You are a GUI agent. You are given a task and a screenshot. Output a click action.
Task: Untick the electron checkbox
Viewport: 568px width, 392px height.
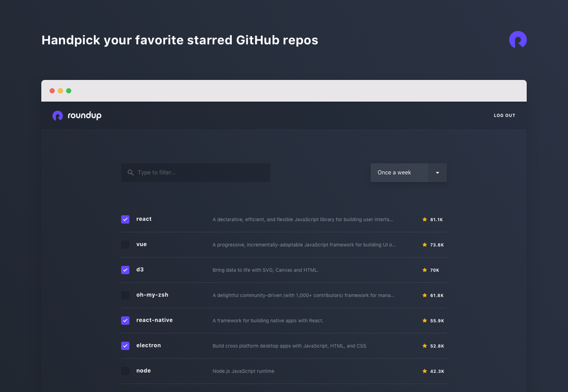coord(125,346)
